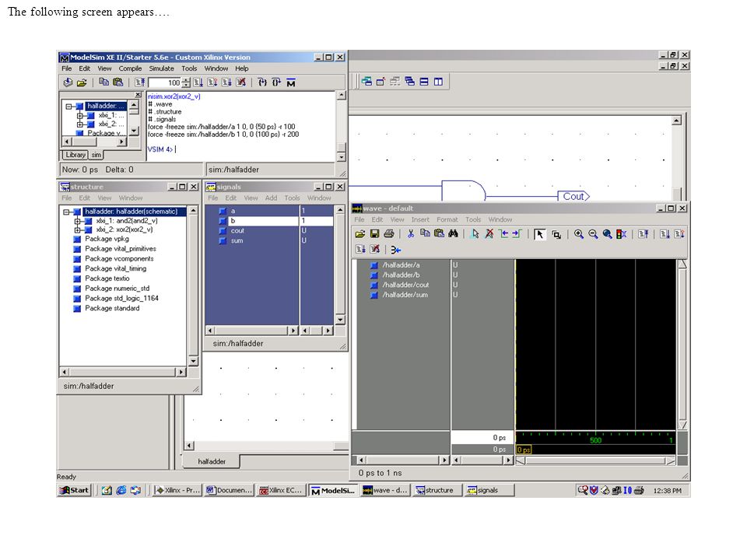Click the signals window vertical scrollbar down arrow
The height and width of the screenshot is (560, 747).
pyautogui.click(x=340, y=320)
